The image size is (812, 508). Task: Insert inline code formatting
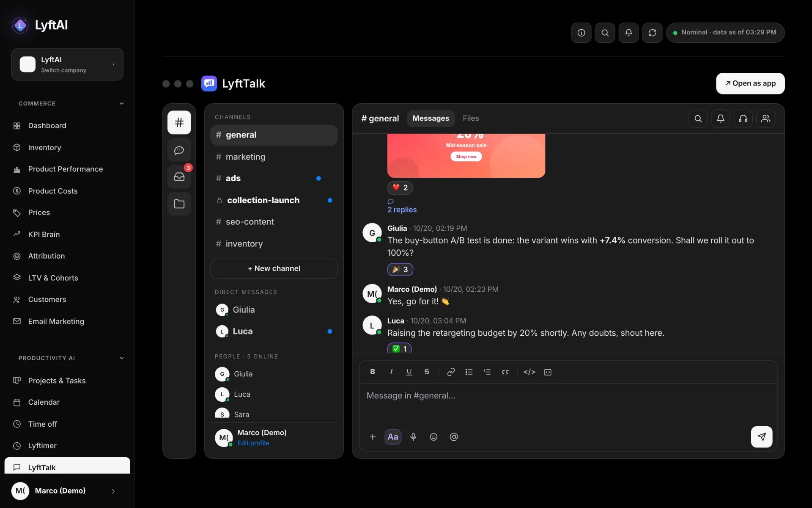coord(529,372)
